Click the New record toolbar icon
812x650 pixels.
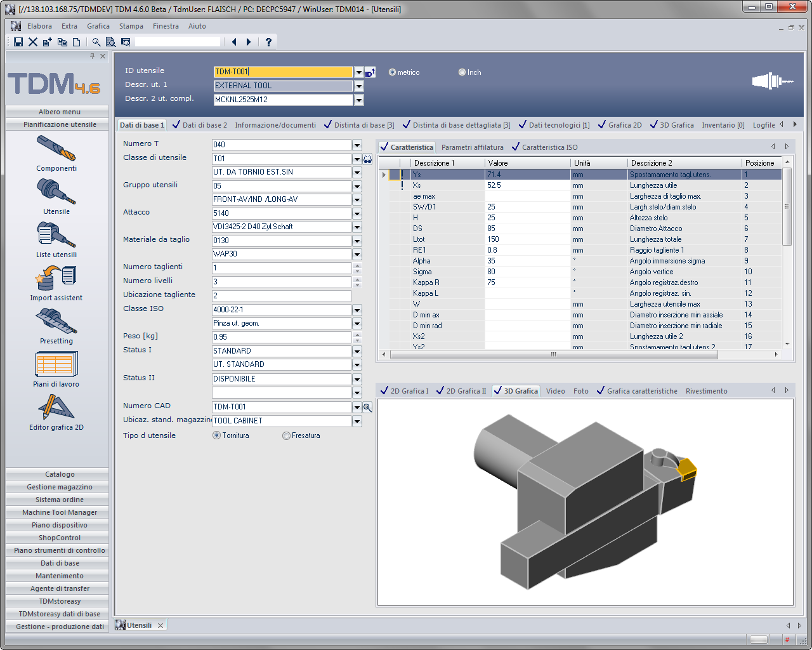[x=48, y=42]
